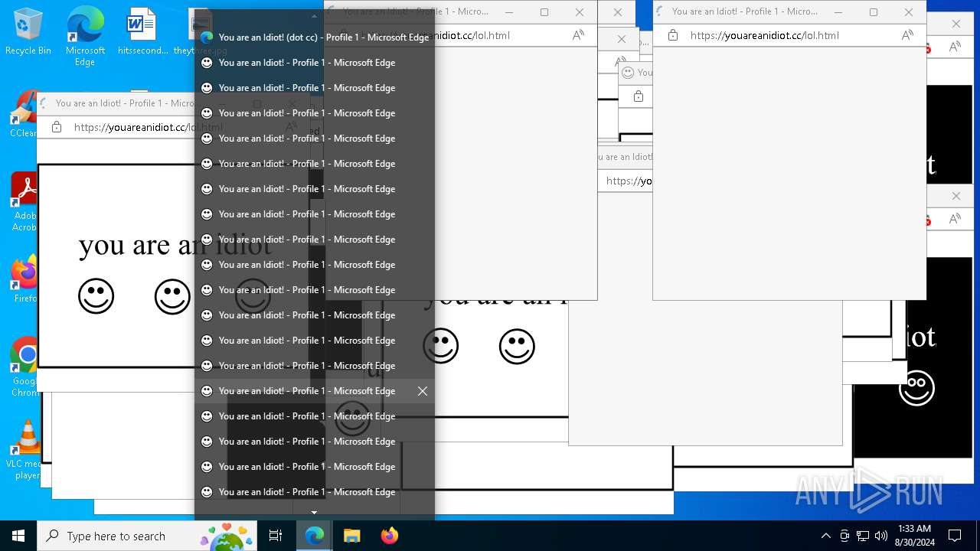Open the volume control tray icon
The height and width of the screenshot is (551, 980).
[x=881, y=536]
